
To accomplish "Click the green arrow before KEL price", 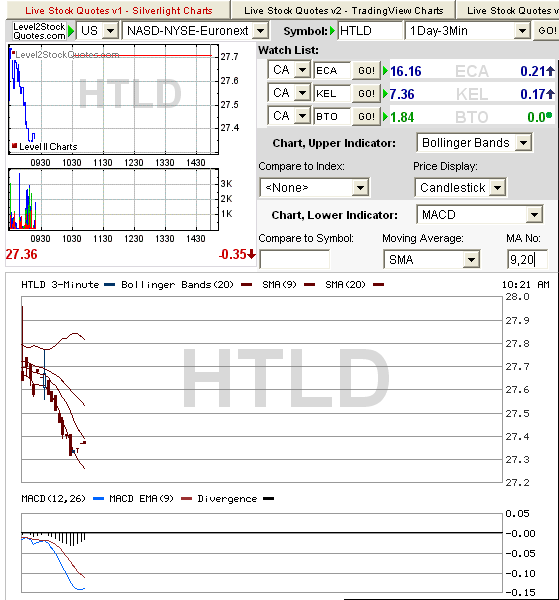I will (x=385, y=94).
